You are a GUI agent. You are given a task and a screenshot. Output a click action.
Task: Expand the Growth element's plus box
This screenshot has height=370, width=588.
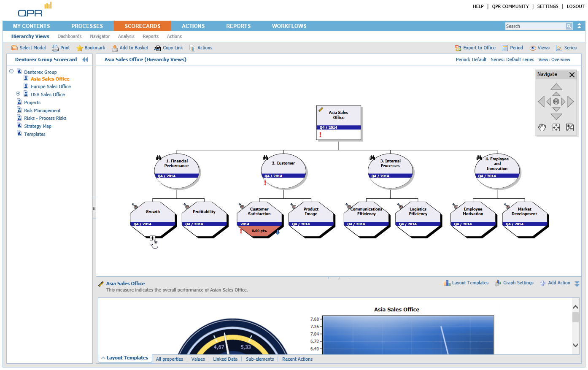pyautogui.click(x=152, y=238)
